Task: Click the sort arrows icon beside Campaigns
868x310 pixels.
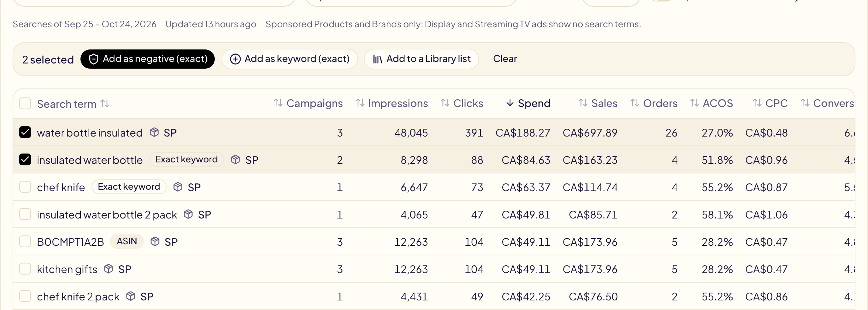Action: 278,103
